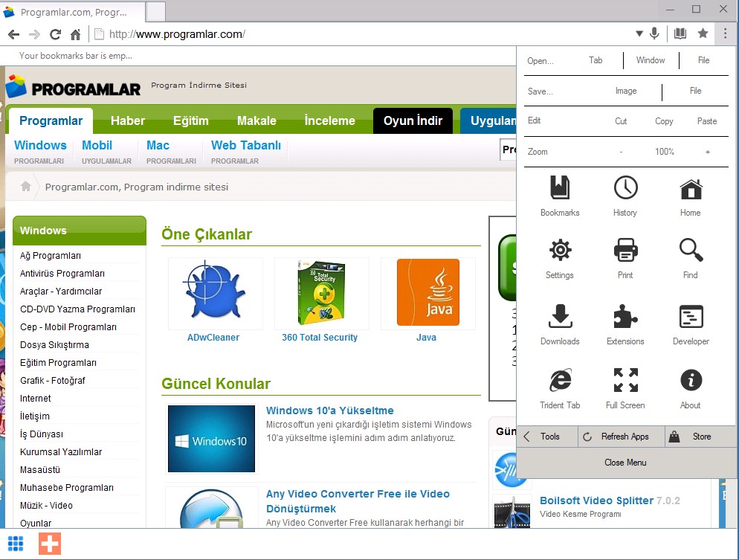
Task: Select the Print icon
Action: tap(625, 250)
